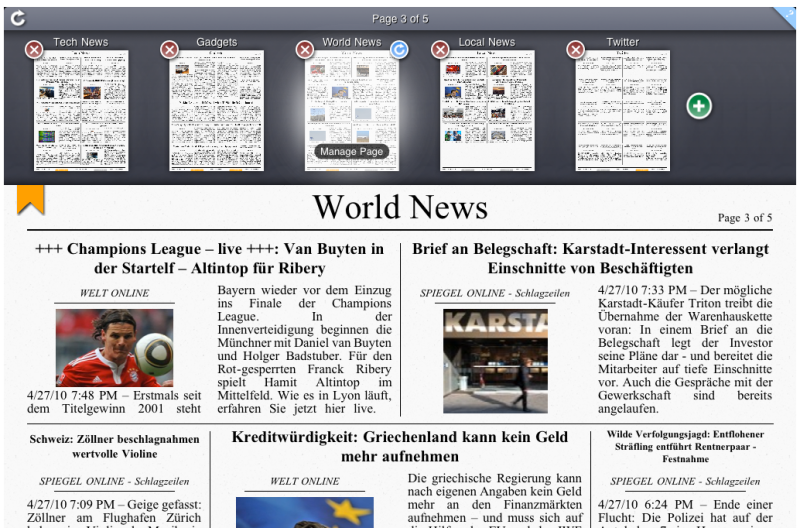The height and width of the screenshot is (528, 800).
Task: Open the Twitter page thumbnail
Action: tap(622, 110)
